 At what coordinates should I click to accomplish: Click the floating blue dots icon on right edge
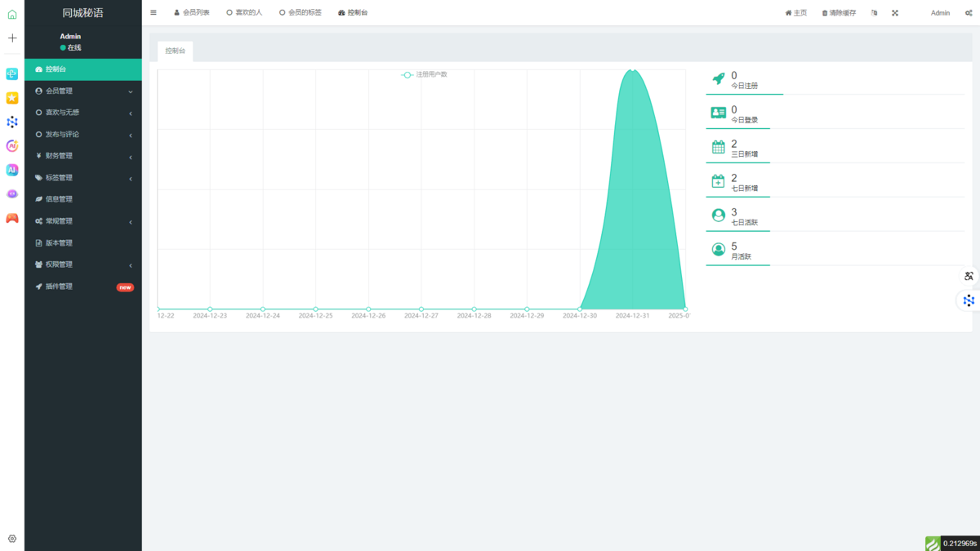(x=969, y=300)
